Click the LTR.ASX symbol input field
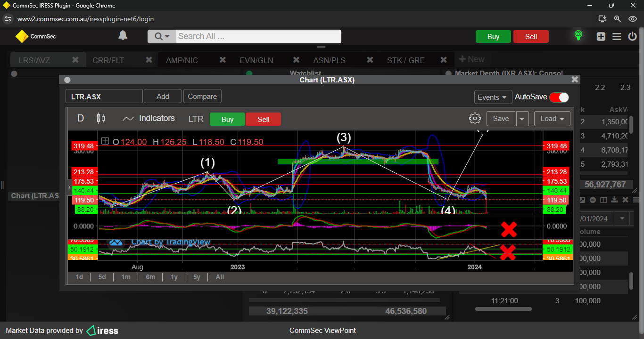 104,97
